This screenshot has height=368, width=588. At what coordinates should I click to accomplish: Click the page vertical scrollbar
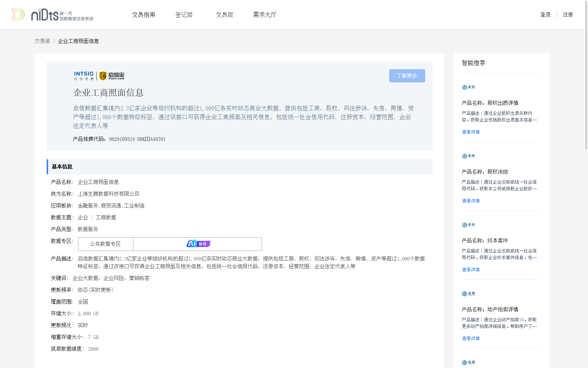586,75
